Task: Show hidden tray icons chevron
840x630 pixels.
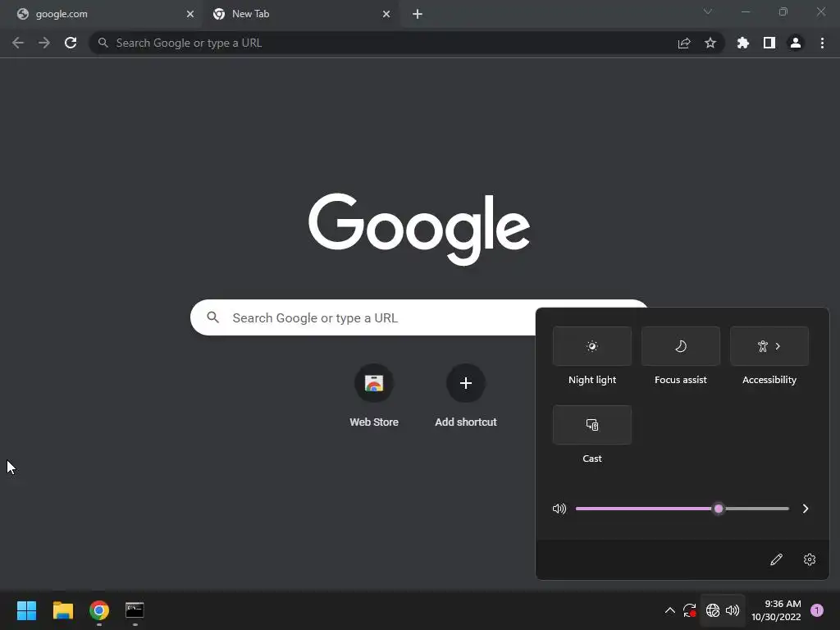Action: point(669,610)
